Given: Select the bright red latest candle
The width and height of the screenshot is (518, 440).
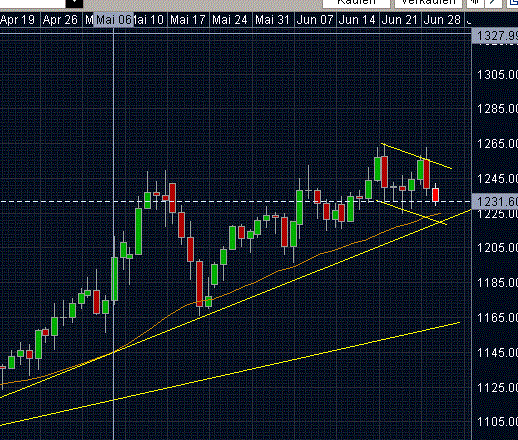Looking at the screenshot, I should click(x=435, y=195).
